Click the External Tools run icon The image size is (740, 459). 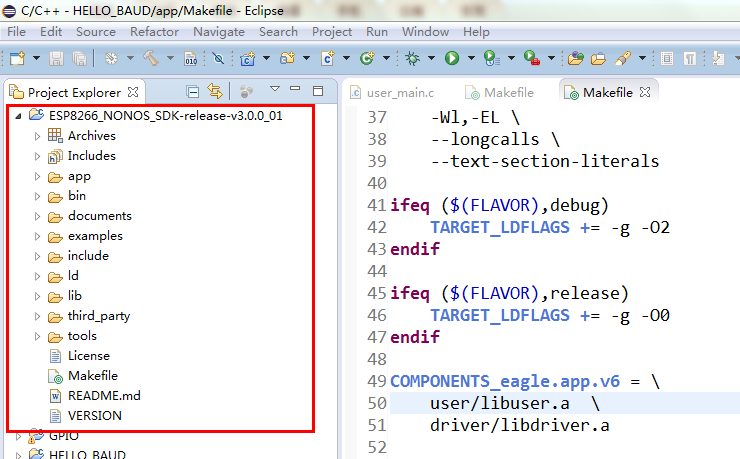pos(532,58)
